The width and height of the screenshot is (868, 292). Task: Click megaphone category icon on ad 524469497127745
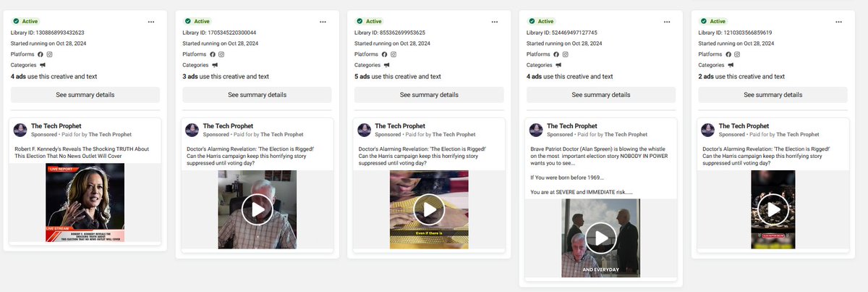point(559,65)
